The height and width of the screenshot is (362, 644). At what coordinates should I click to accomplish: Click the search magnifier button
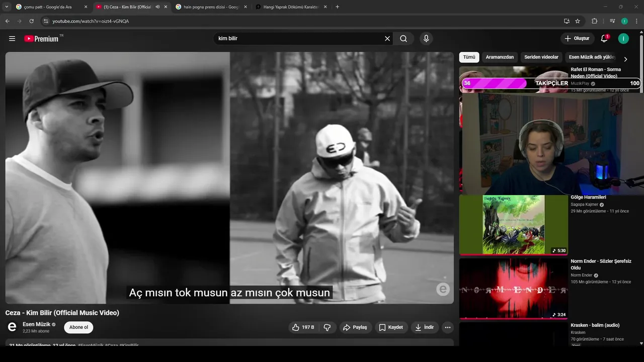[x=404, y=39]
